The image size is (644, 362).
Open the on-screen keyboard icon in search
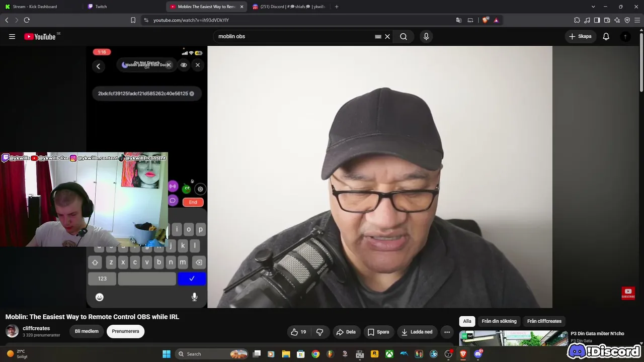click(x=378, y=36)
